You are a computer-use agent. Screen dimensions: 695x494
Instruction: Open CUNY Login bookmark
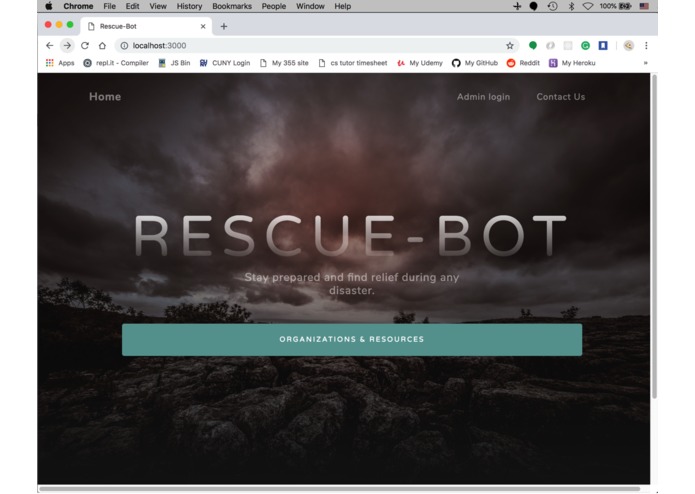(x=225, y=63)
